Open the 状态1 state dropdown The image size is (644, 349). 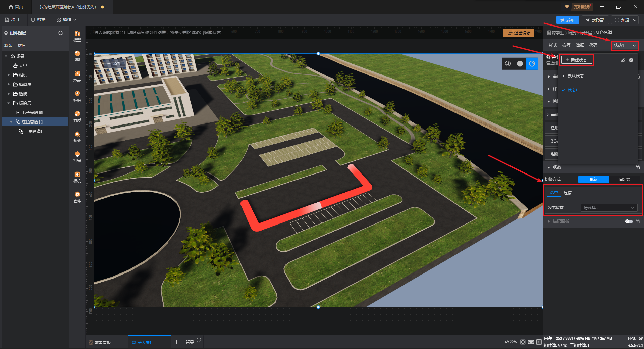click(x=625, y=45)
